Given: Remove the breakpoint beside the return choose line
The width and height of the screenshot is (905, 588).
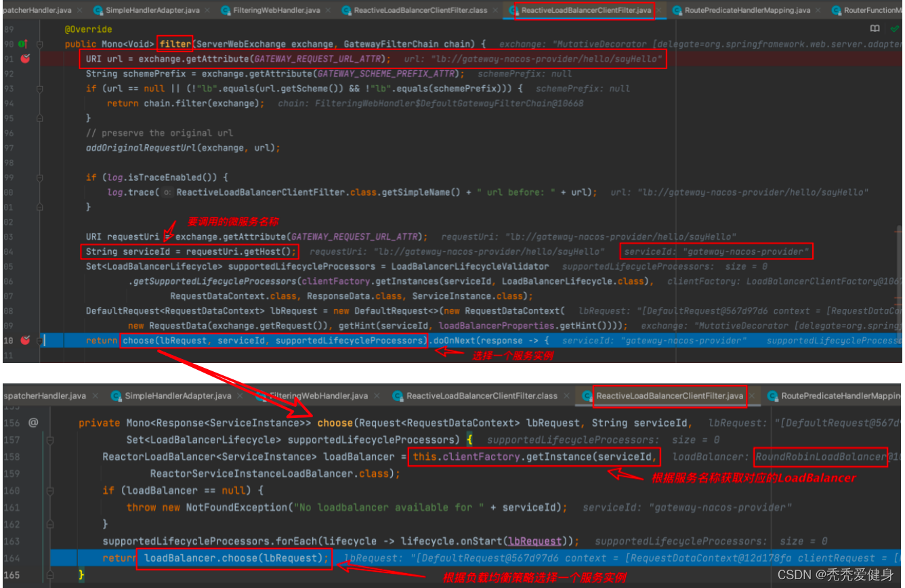Looking at the screenshot, I should click(x=25, y=340).
